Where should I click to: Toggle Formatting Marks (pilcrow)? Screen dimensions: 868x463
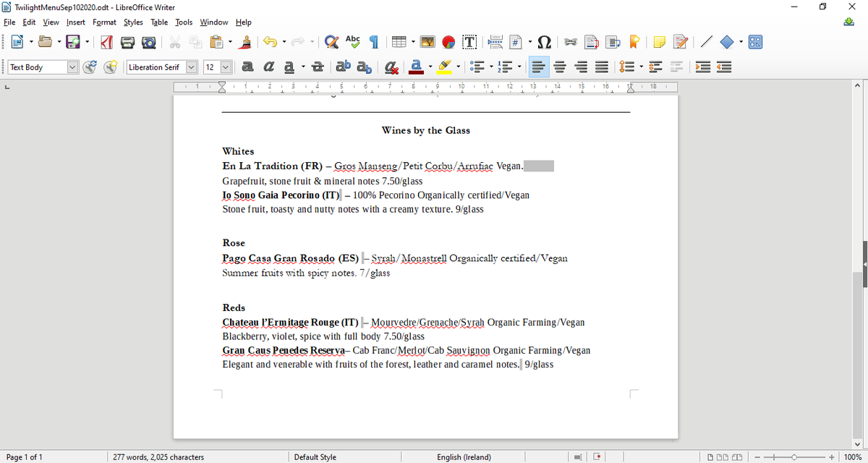[374, 43]
